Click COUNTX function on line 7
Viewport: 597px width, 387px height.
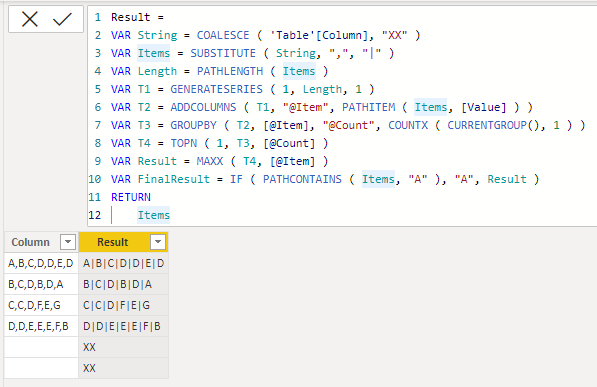click(x=408, y=125)
